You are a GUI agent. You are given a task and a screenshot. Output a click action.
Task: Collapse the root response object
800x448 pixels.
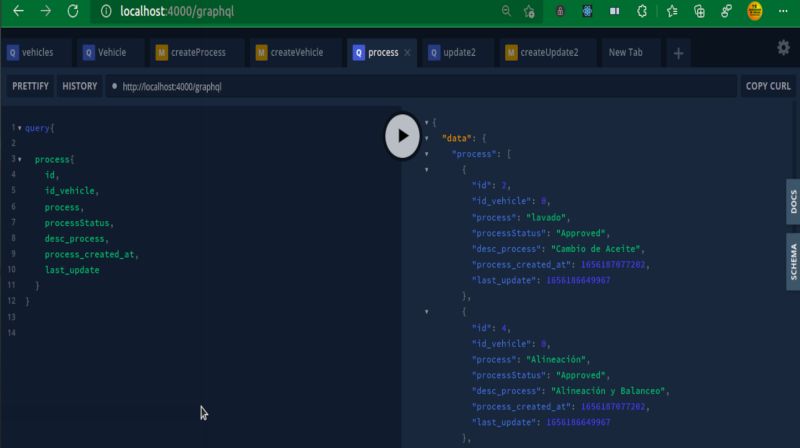click(x=427, y=122)
